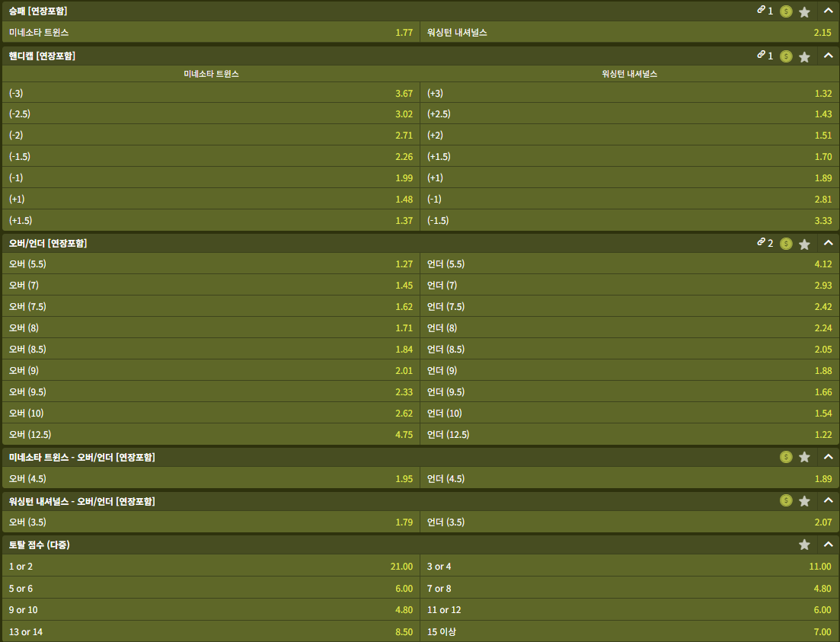Choose handicap (+2) at odds 1.51
The image size is (840, 642).
point(630,135)
